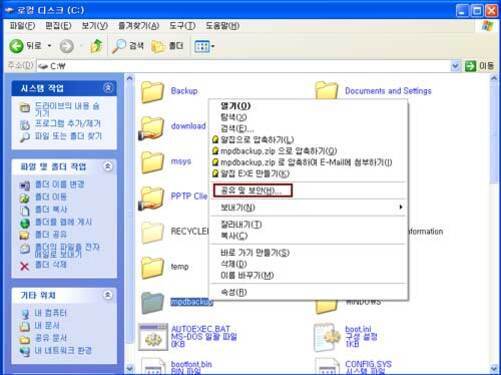The image size is (501, 375).
Task: Choose Sharing and Security (공유 및 보안)
Action: click(308, 191)
